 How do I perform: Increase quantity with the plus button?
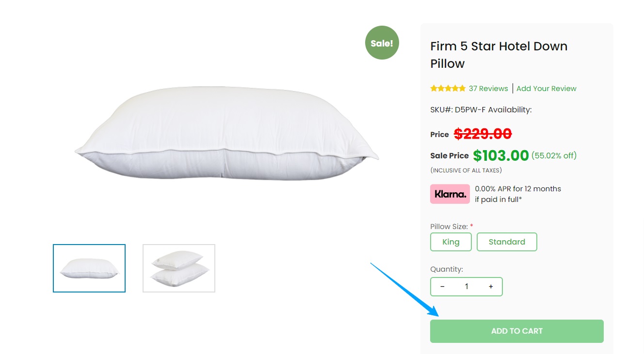coord(491,287)
